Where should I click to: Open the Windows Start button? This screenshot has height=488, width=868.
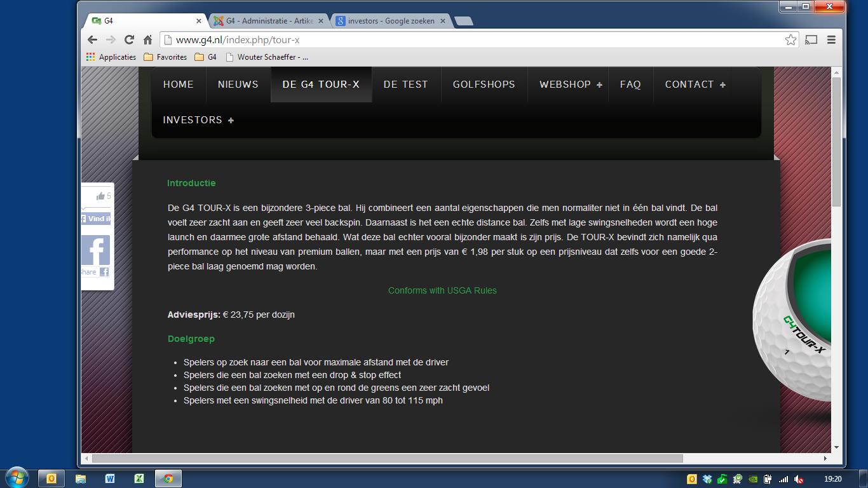coord(17,477)
